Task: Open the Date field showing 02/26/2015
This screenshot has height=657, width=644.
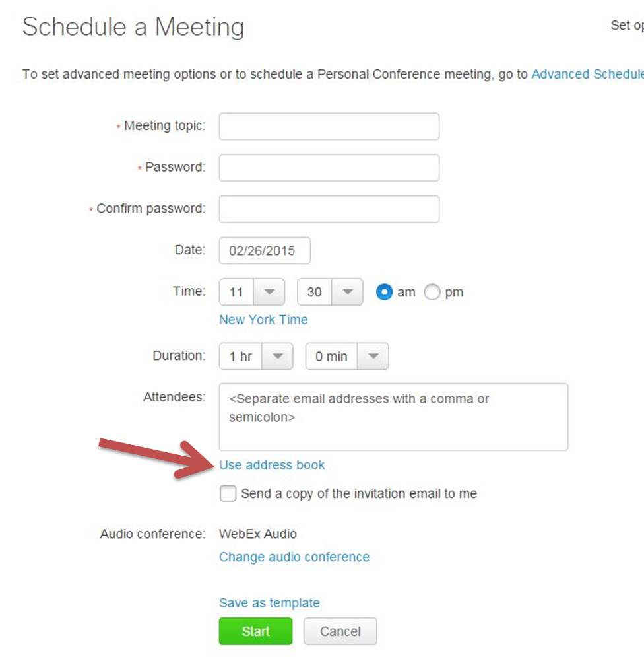Action: (265, 250)
